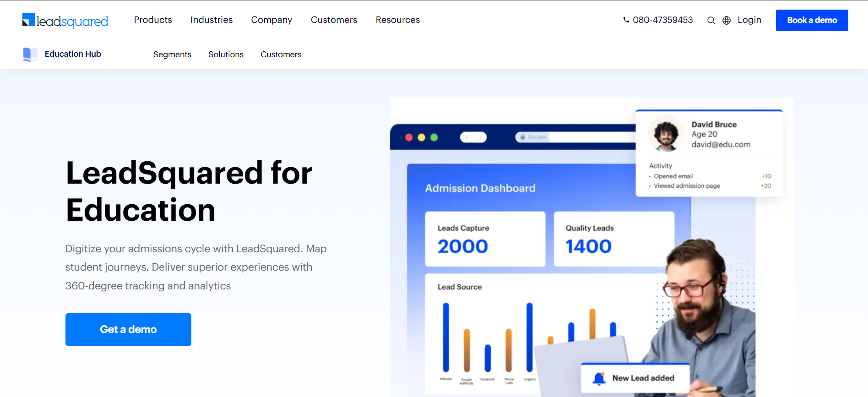Open the Company menu
Viewport: 868px width, 397px height.
tap(271, 20)
